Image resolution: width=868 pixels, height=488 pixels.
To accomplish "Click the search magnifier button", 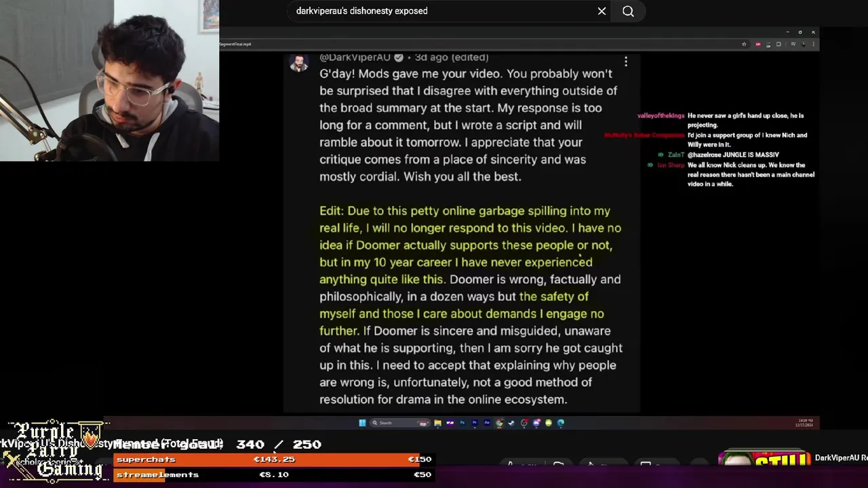I will click(628, 11).
